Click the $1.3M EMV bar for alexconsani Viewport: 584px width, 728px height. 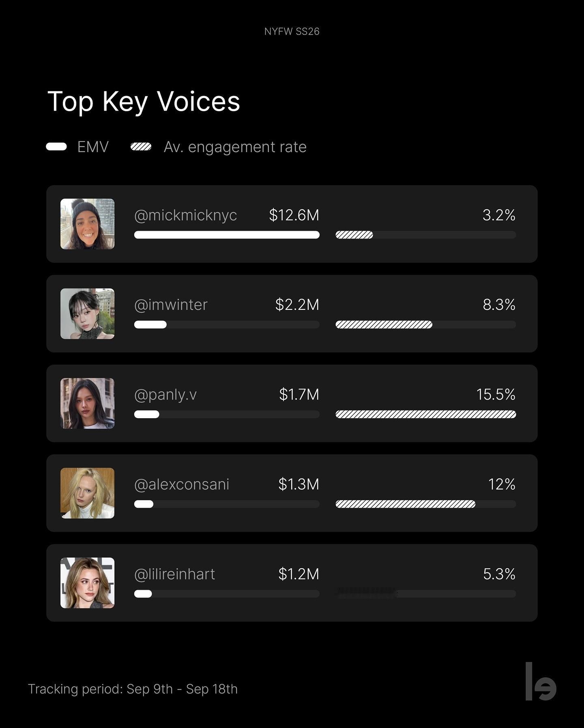click(227, 504)
